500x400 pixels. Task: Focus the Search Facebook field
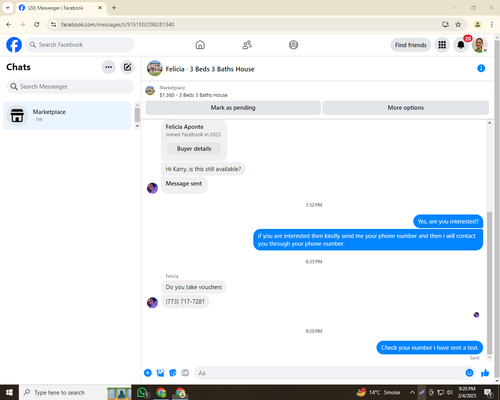point(80,45)
